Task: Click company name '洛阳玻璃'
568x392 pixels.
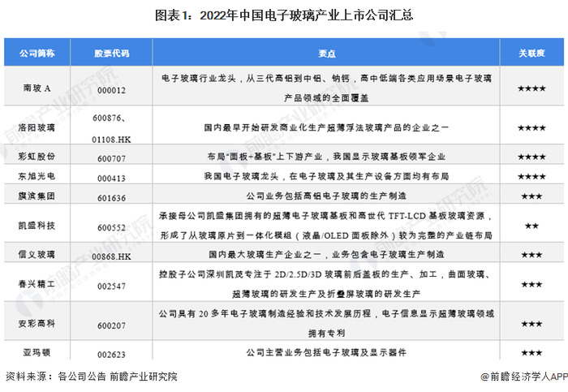Action: tap(37, 127)
